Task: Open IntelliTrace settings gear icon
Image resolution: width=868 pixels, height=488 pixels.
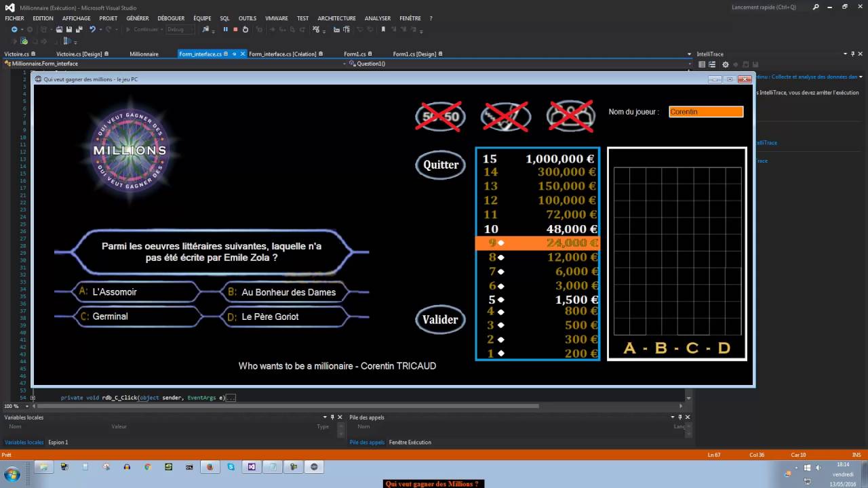Action: click(x=725, y=64)
